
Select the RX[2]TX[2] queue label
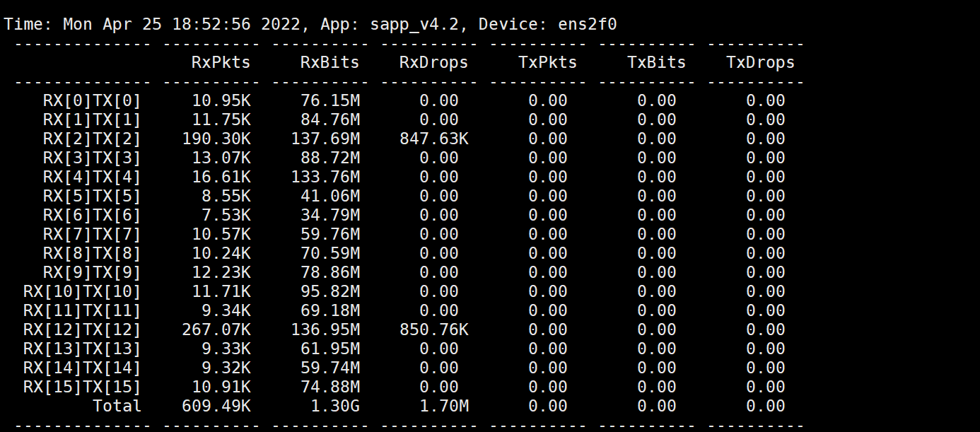pyautogui.click(x=92, y=139)
